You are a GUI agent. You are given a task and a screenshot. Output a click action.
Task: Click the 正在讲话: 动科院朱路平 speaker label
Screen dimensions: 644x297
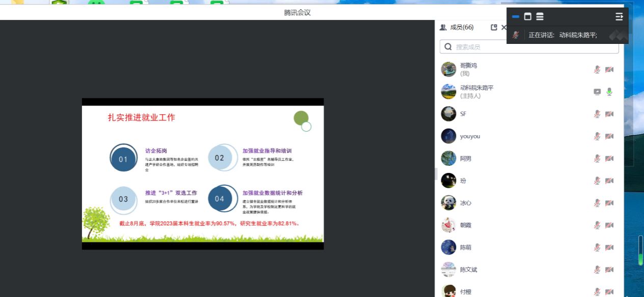click(562, 35)
